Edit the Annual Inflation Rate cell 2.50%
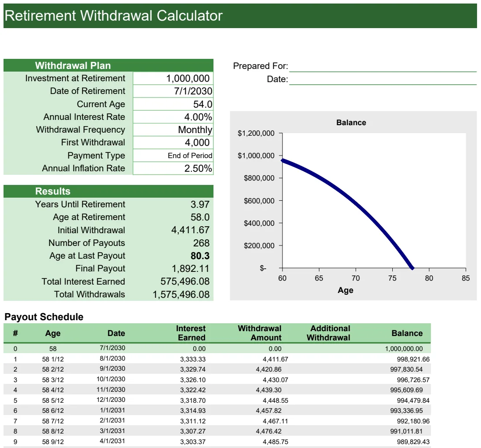481x448 pixels. (x=173, y=168)
